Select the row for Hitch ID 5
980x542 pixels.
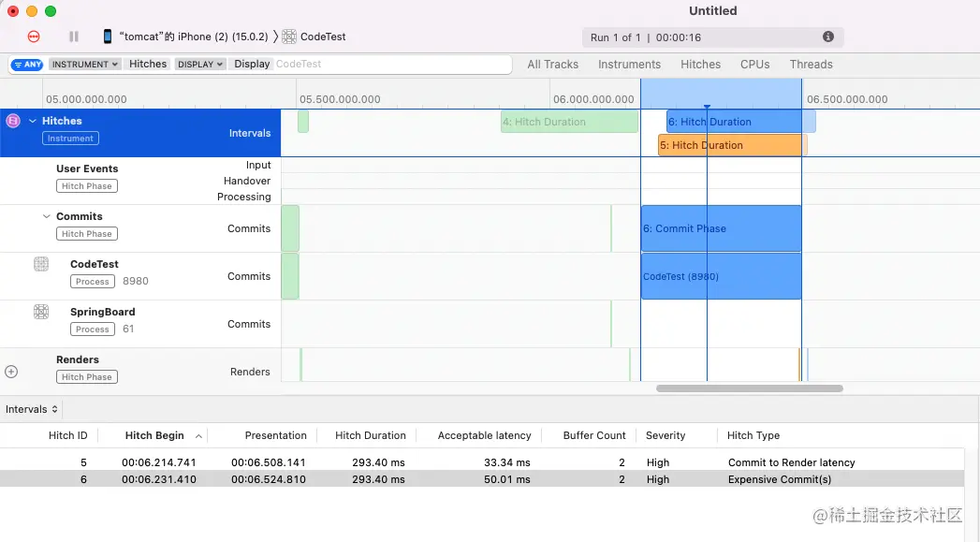pyautogui.click(x=481, y=462)
